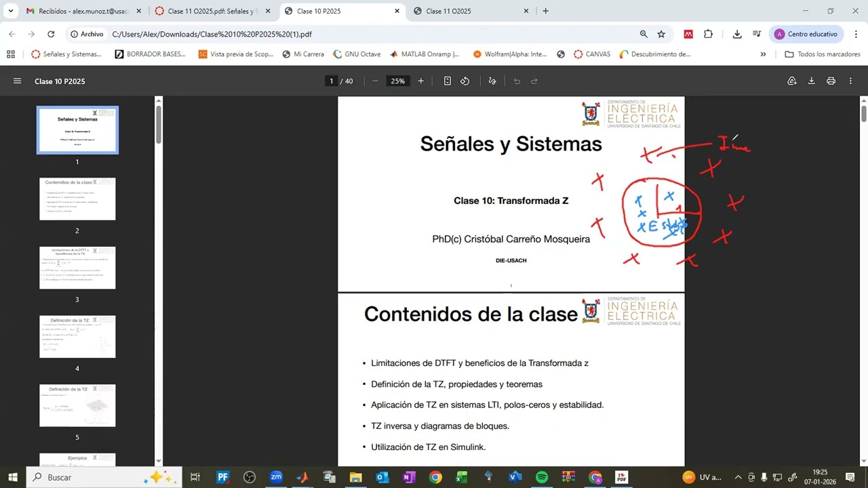Viewport: 868px width, 488px height.
Task: Open MATLAB from taskbar
Action: click(x=302, y=477)
